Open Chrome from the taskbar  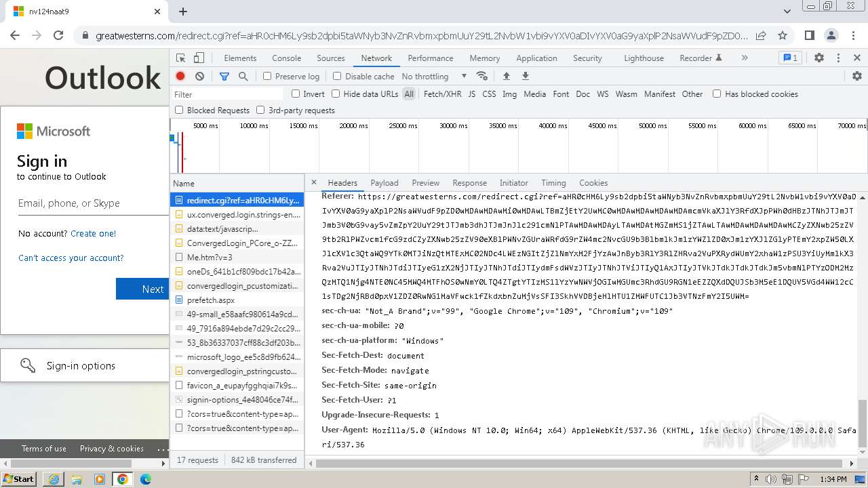click(x=123, y=479)
